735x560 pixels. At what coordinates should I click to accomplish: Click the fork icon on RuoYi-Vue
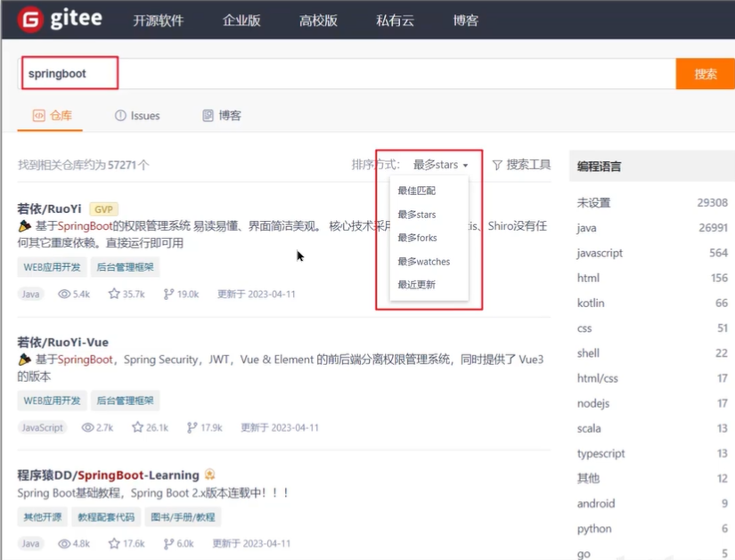tap(192, 427)
